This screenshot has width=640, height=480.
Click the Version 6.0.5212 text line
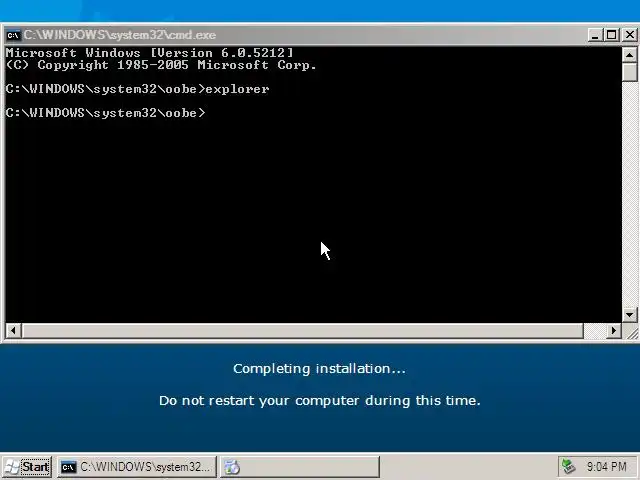[149, 53]
